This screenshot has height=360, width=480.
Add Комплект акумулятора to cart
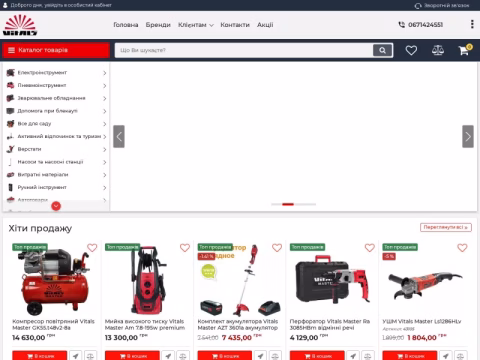[x=225, y=355]
